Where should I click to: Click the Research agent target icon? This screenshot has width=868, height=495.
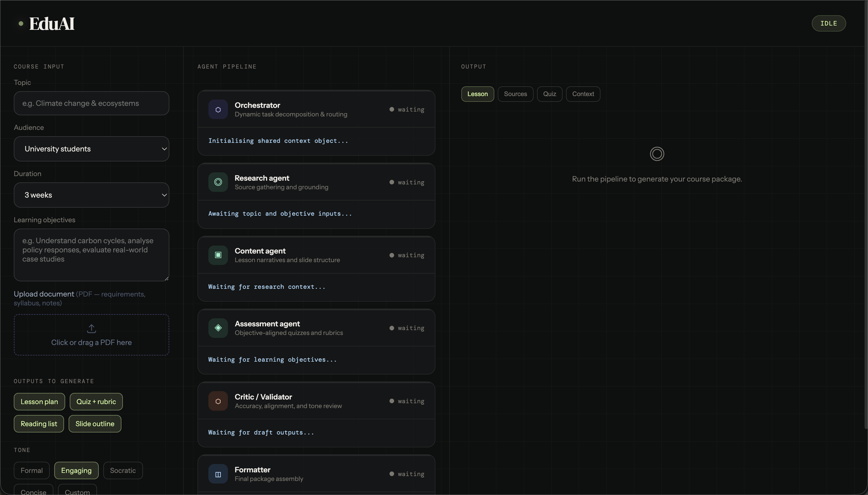pyautogui.click(x=218, y=182)
